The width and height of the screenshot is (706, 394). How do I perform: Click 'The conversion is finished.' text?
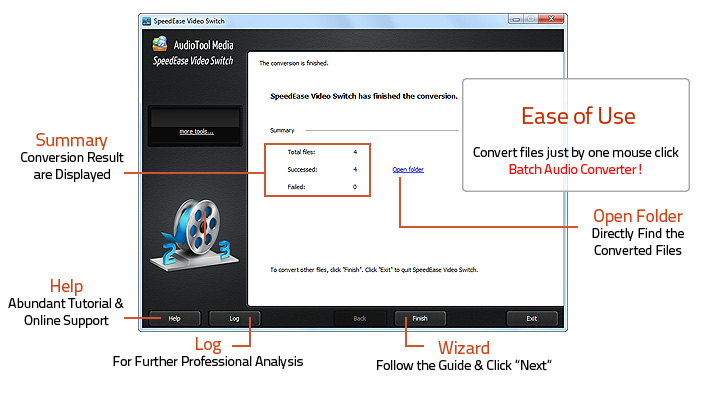click(294, 63)
